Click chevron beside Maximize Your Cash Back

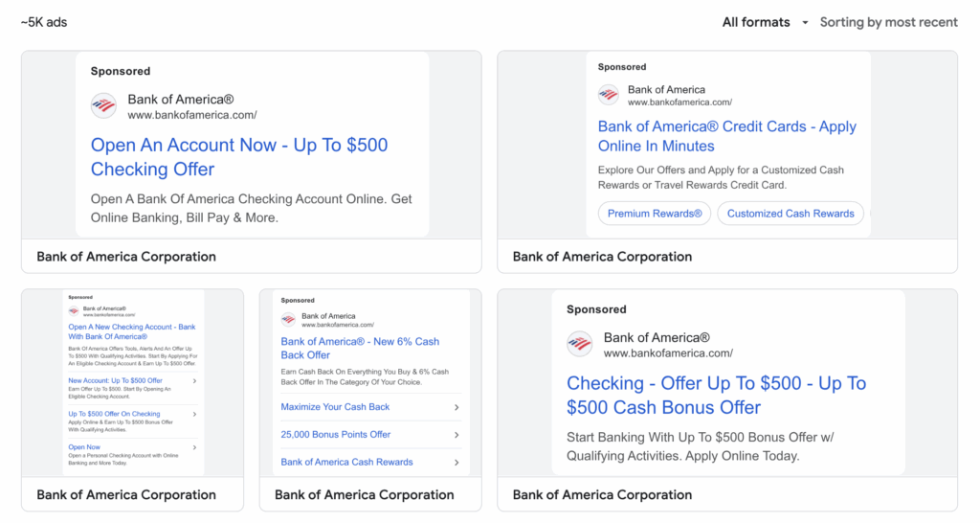457,407
